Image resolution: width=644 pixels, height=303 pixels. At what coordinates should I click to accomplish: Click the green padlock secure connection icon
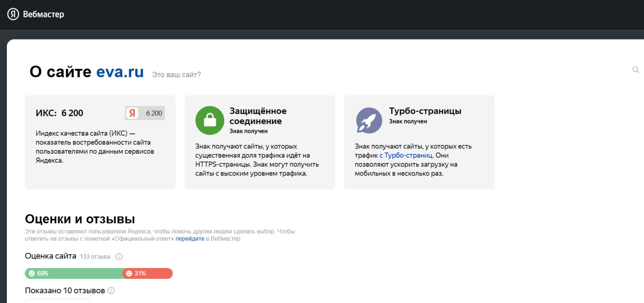point(210,120)
